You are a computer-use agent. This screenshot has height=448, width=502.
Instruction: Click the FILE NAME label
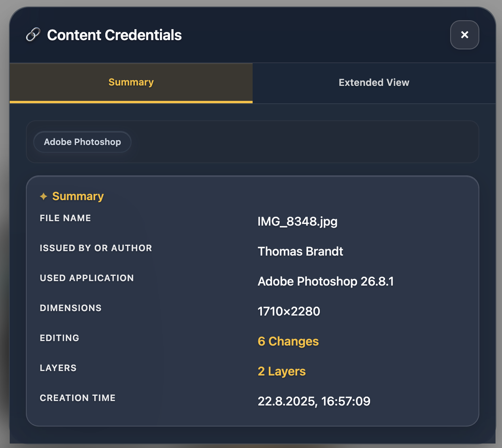[x=65, y=218]
